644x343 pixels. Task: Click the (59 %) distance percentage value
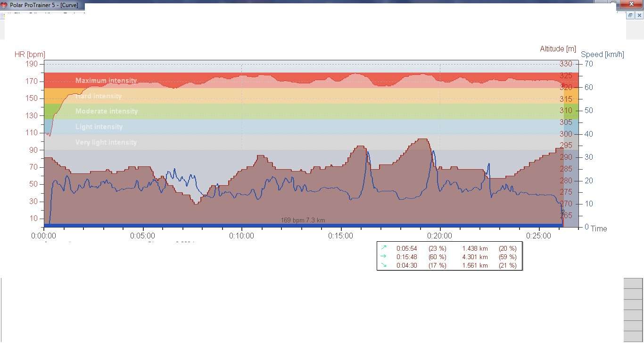tap(507, 257)
